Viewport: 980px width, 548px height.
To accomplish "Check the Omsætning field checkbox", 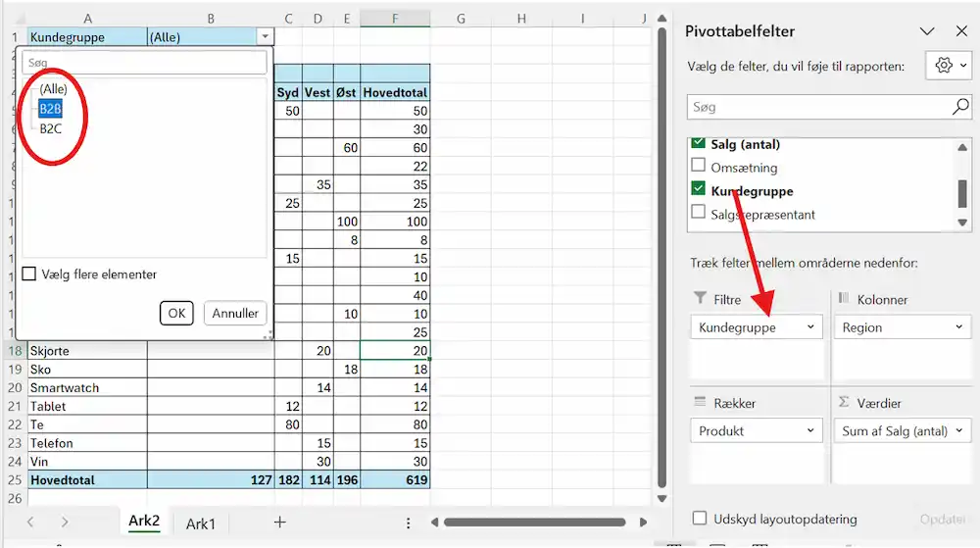I will [x=699, y=167].
